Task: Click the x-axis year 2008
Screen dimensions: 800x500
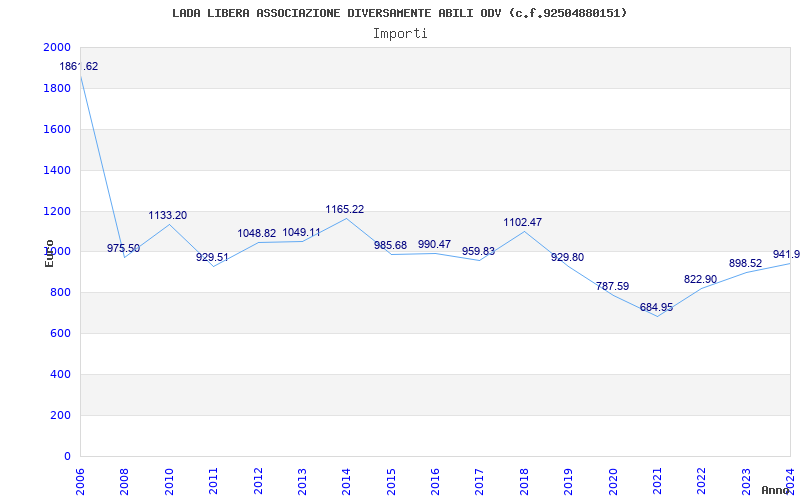Action: click(x=124, y=482)
